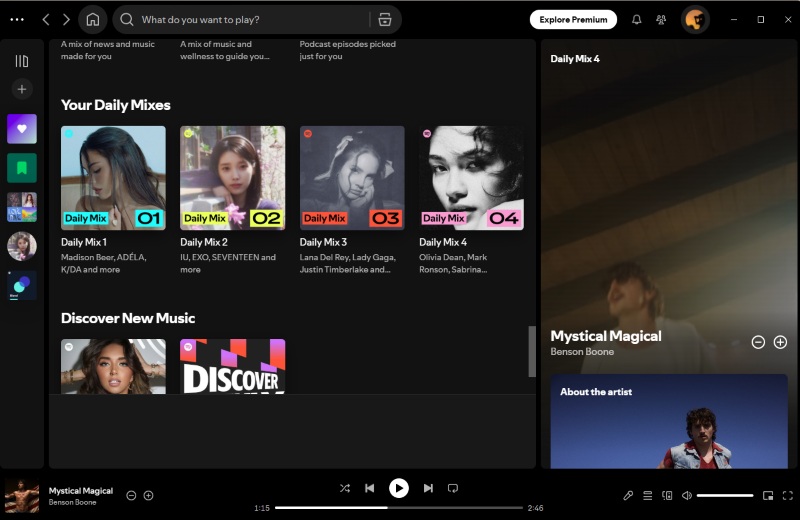Open the Blend playlist in sidebar

pos(21,285)
